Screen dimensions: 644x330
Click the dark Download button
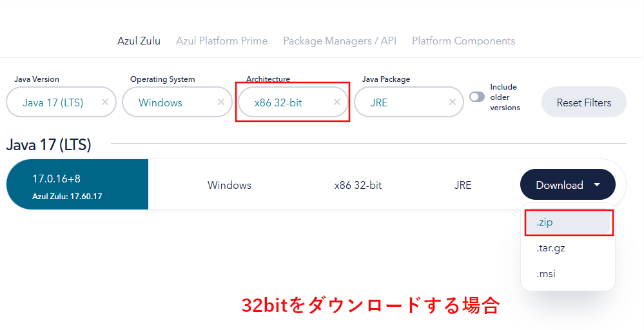[567, 185]
